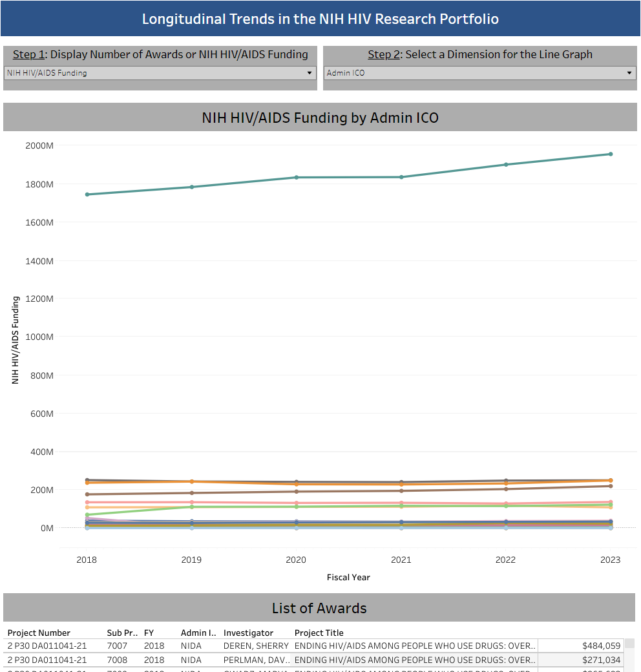
Task: Select the top teal line's 2022 data point
Action: (x=506, y=165)
